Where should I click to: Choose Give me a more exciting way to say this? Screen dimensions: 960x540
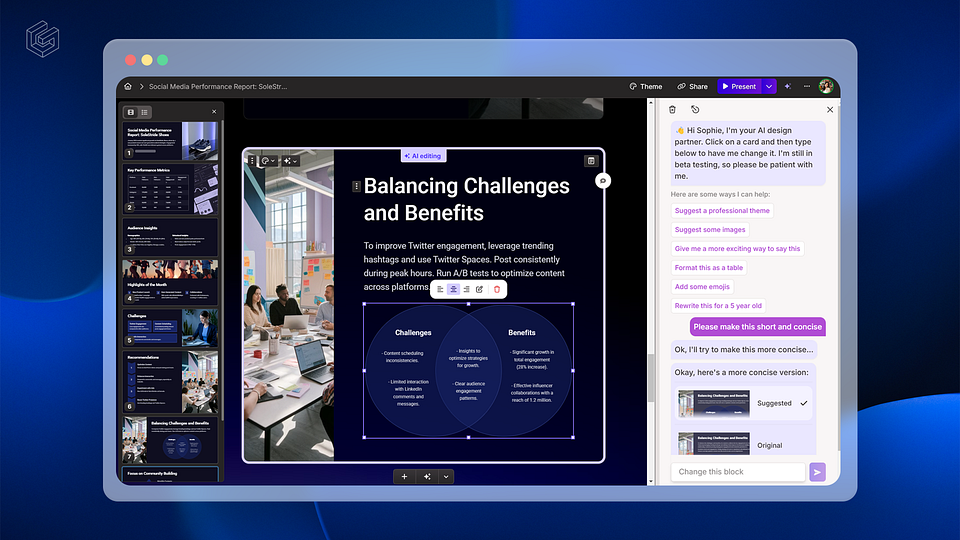(x=737, y=249)
